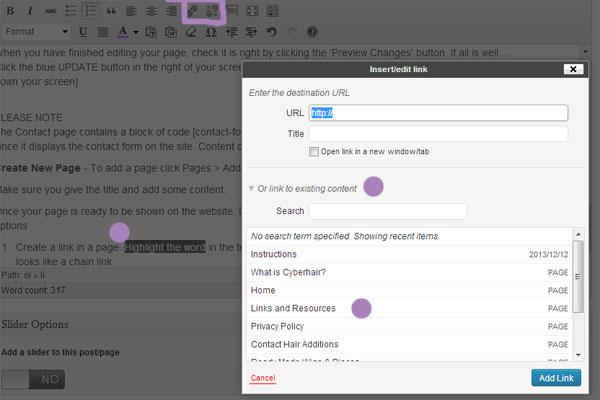Outdent the selected text
This screenshot has width=600, height=400.
pyautogui.click(x=231, y=32)
